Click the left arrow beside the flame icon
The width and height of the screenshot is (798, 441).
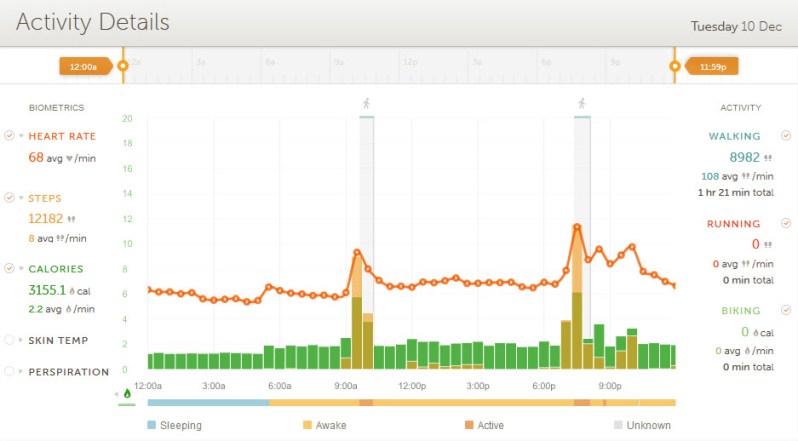tap(117, 394)
